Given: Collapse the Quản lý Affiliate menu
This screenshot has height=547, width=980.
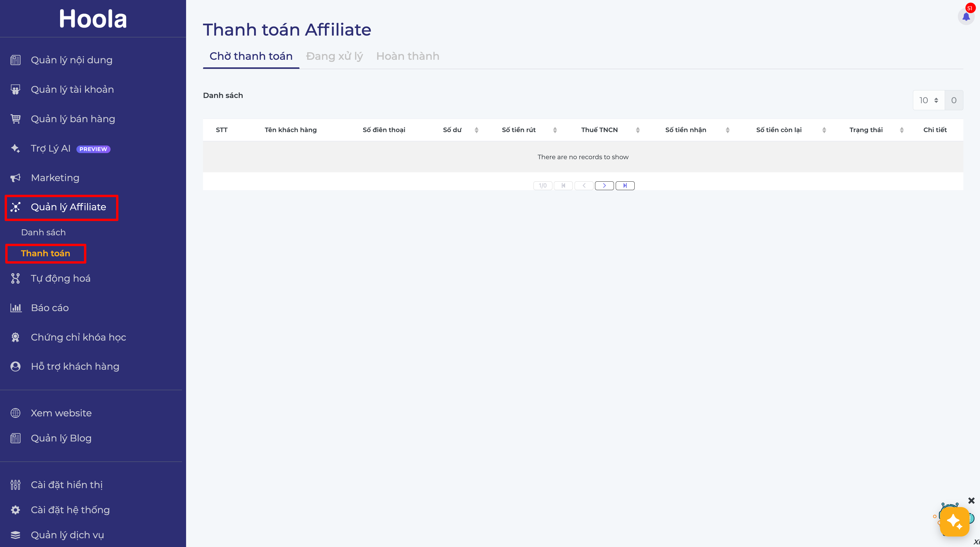Looking at the screenshot, I should pos(69,207).
